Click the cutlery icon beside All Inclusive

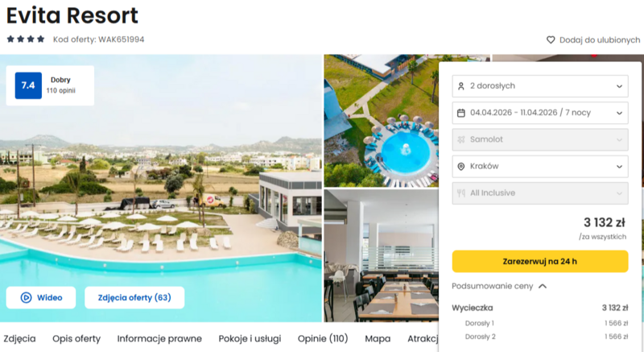(x=460, y=193)
